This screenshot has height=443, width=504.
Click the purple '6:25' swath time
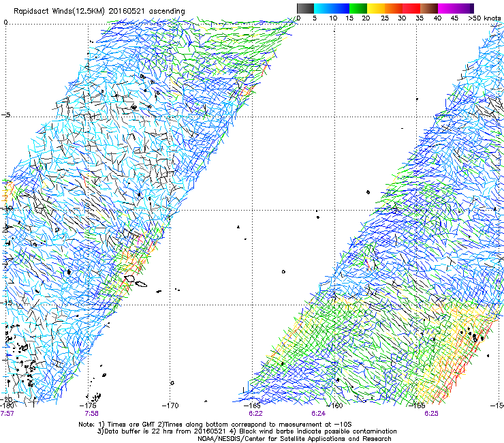(x=431, y=414)
